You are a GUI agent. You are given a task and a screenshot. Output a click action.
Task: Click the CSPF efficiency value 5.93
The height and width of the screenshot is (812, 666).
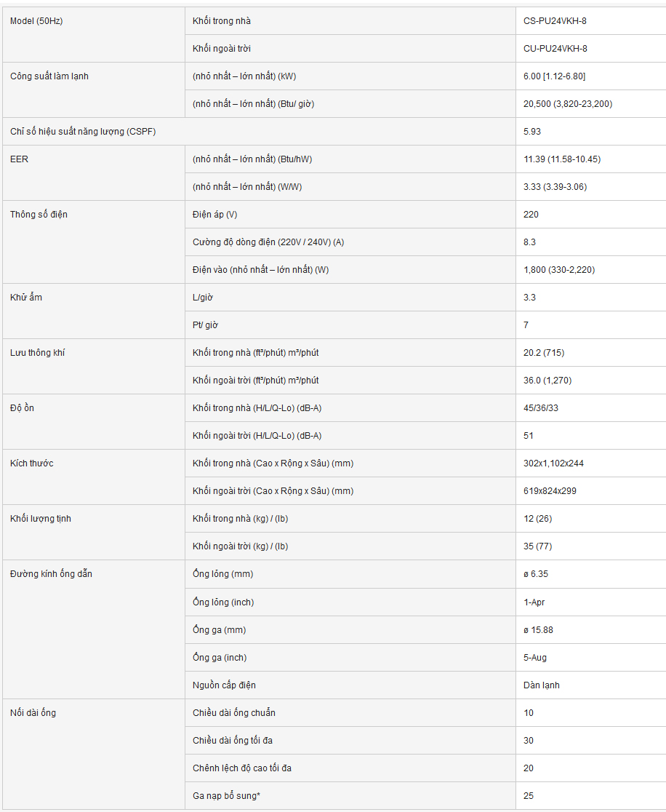pyautogui.click(x=532, y=132)
